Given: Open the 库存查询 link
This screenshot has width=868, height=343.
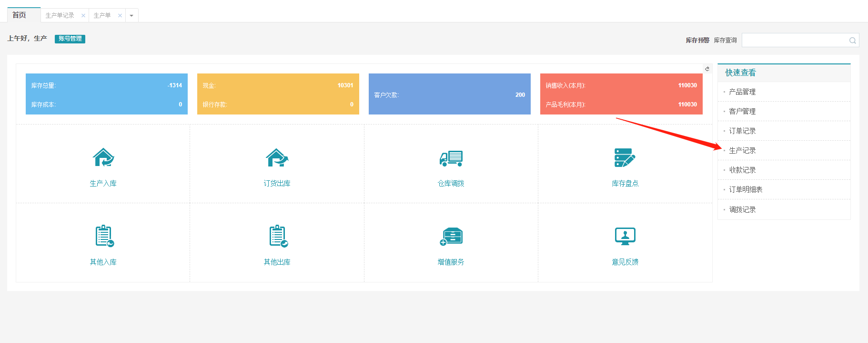Looking at the screenshot, I should tap(725, 41).
